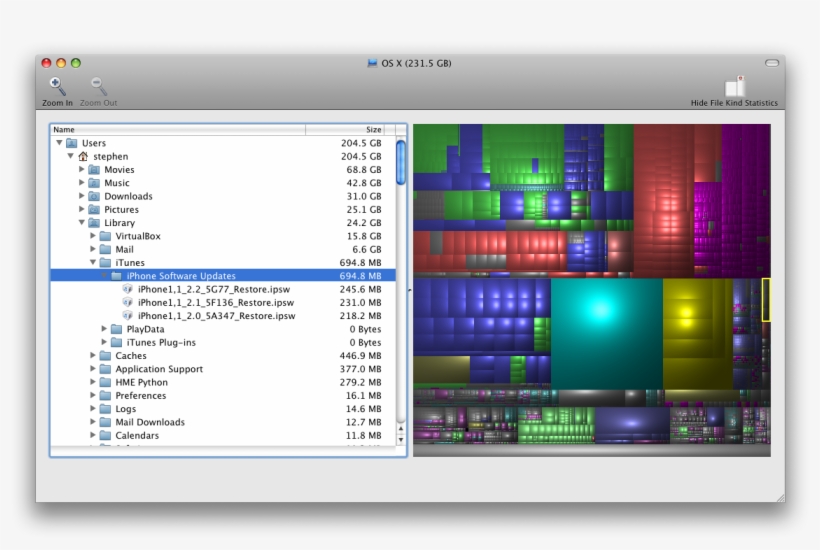This screenshot has height=550, width=820.
Task: Expand the Application Support folder triangle
Action: pyautogui.click(x=93, y=369)
